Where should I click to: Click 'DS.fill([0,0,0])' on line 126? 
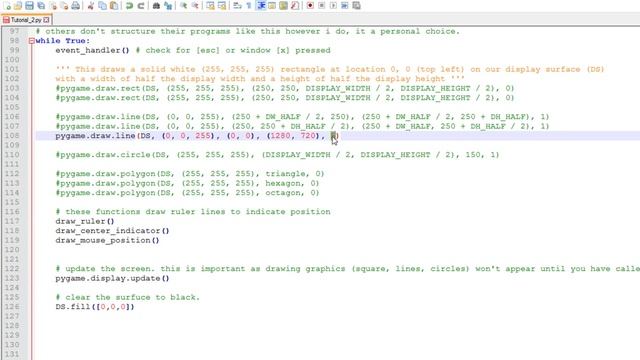point(95,307)
